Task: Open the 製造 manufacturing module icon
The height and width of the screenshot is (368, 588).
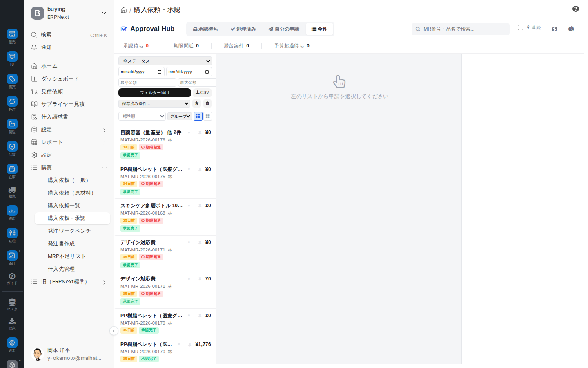Action: click(x=12, y=124)
